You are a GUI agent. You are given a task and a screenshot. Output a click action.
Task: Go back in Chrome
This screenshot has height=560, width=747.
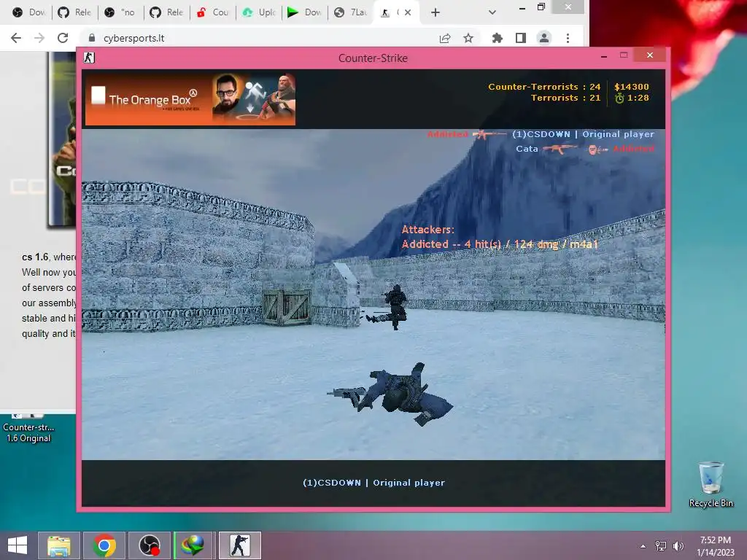point(16,38)
